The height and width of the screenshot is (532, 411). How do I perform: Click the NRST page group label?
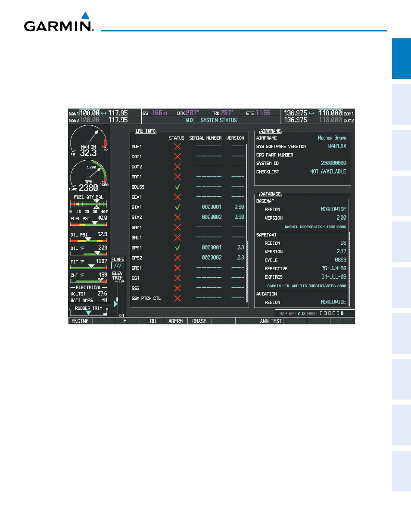[x=312, y=314]
